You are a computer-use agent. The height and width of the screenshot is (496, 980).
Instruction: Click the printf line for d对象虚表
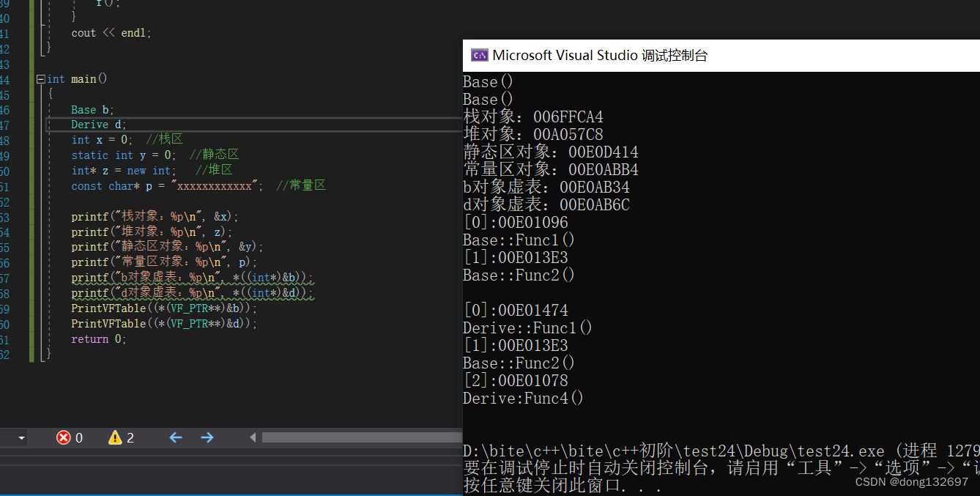[192, 293]
